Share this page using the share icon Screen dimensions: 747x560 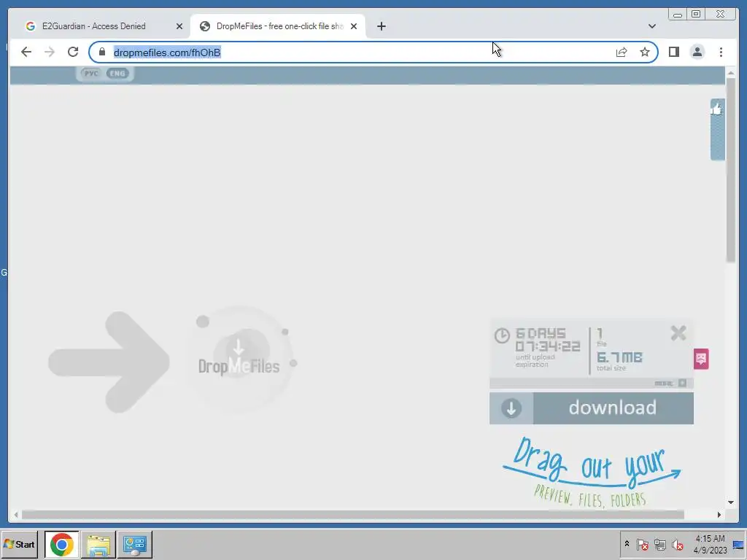[622, 52]
